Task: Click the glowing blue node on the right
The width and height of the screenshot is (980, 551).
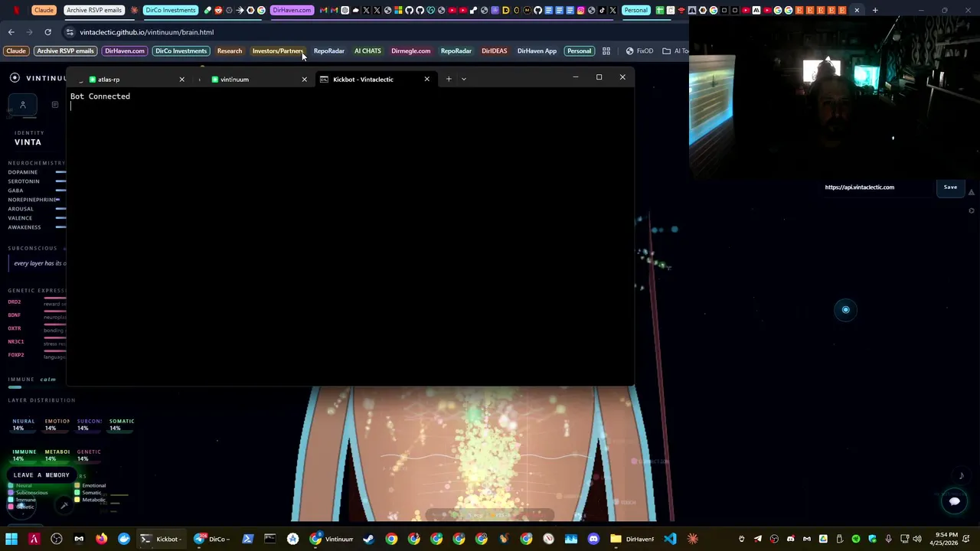Action: (845, 310)
